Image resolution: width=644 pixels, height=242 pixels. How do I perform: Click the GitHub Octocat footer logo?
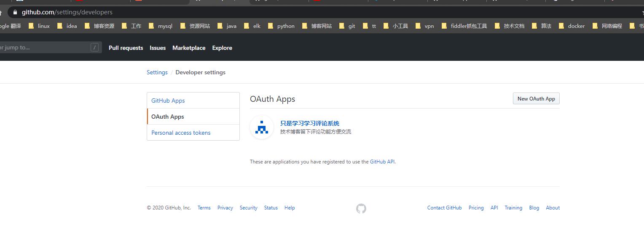pyautogui.click(x=361, y=208)
